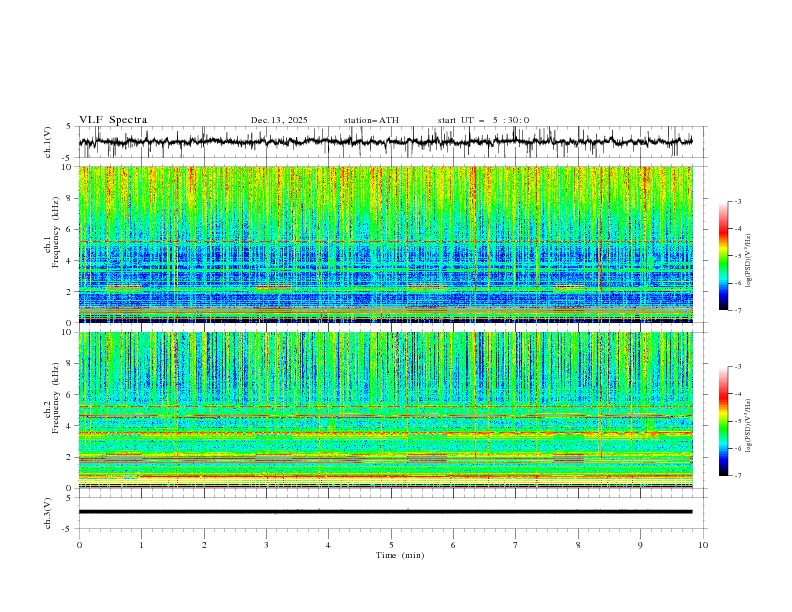Image resolution: width=792 pixels, height=612 pixels.
Task: Click the ch.1(V) amplitude axis label
Action: [x=48, y=142]
